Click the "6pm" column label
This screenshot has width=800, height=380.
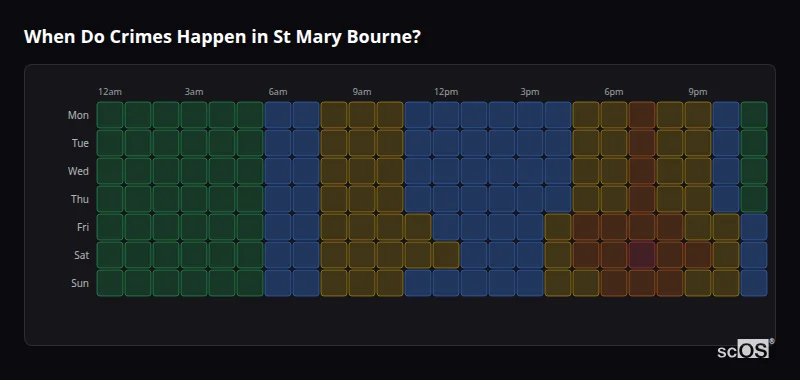(x=614, y=92)
